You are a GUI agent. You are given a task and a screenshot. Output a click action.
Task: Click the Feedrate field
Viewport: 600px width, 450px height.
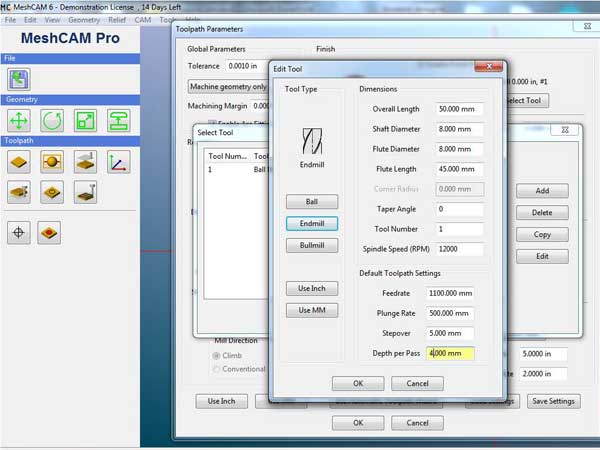tap(450, 293)
